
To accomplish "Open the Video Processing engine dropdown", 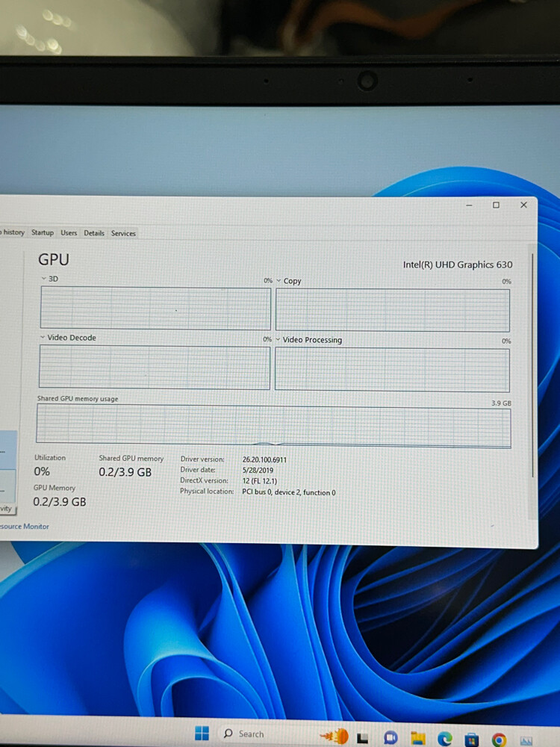I will point(278,340).
